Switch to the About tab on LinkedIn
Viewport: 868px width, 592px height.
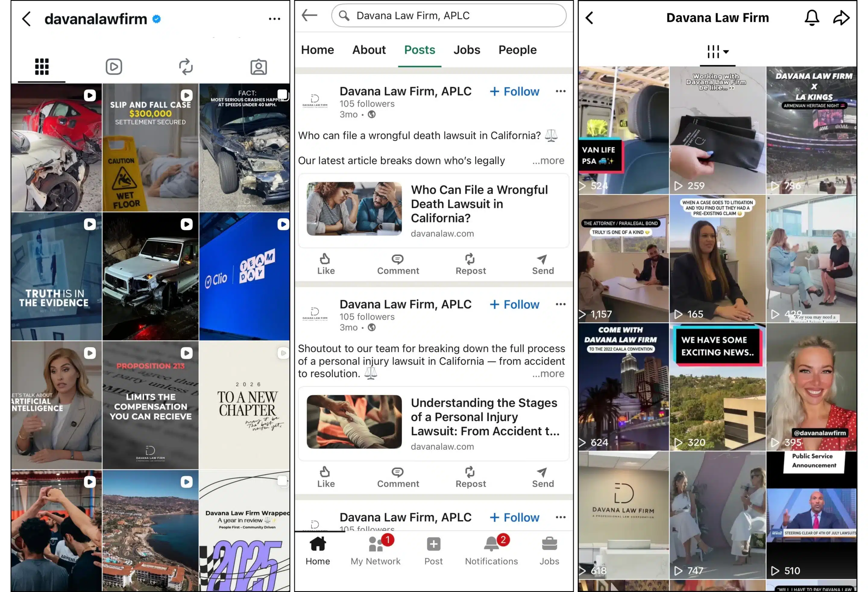pos(369,49)
